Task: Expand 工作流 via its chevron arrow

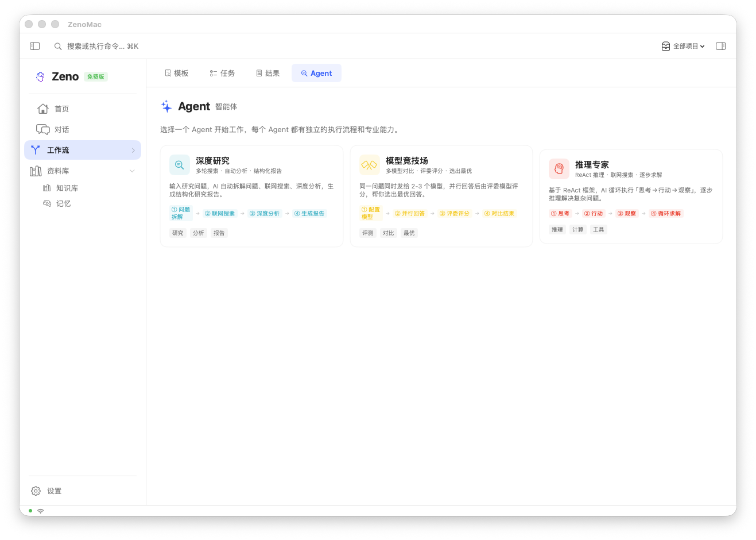Action: 133,150
